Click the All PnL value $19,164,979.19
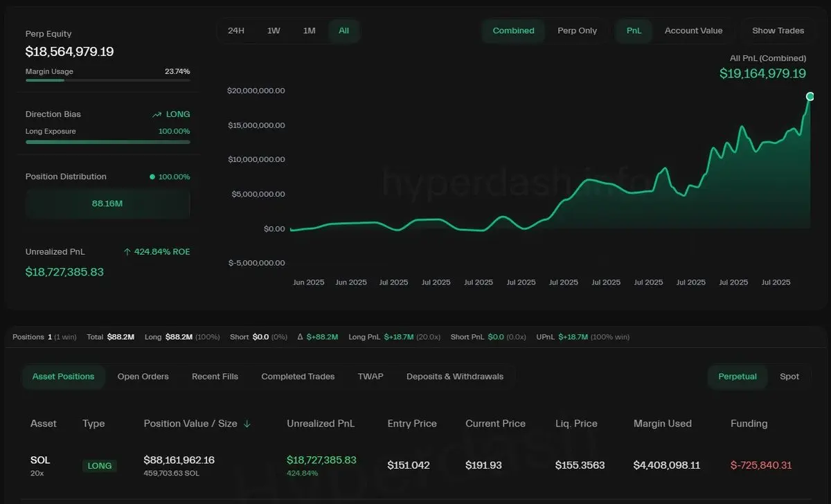 763,73
